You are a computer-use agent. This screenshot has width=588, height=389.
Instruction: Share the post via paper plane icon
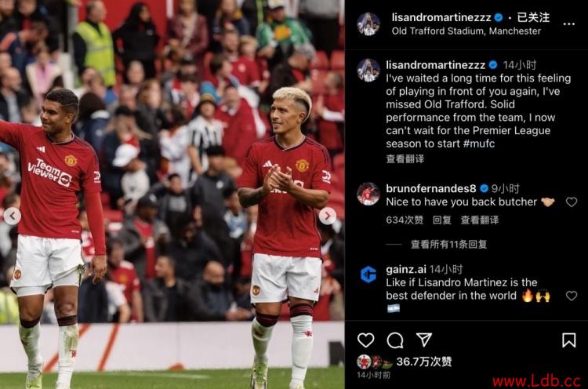pyautogui.click(x=424, y=340)
